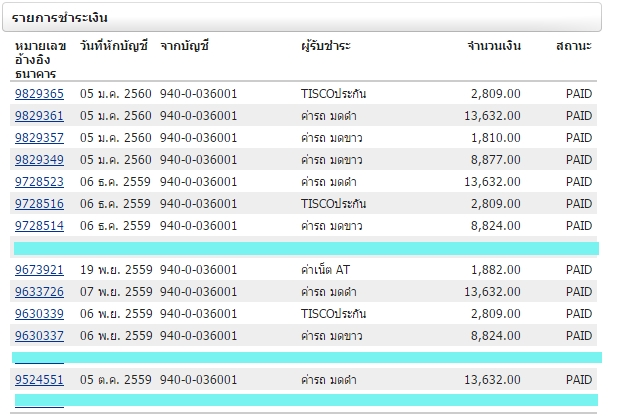The image size is (635, 417).
Task: Select account number in row 9829365
Action: 198,94
